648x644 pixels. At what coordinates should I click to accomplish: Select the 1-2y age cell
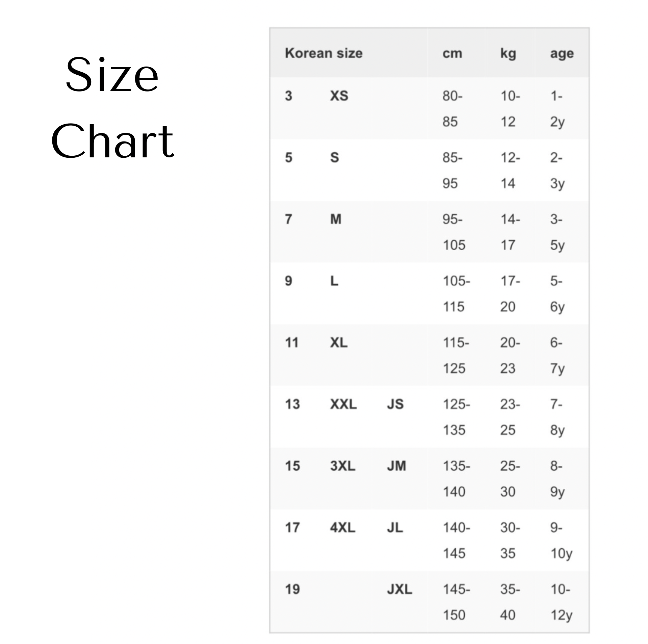pyautogui.click(x=557, y=109)
